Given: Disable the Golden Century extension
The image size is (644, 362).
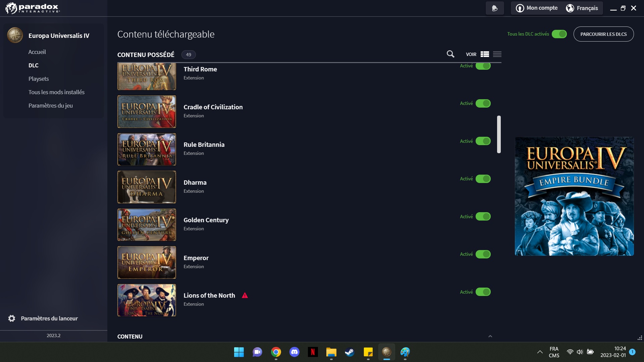Looking at the screenshot, I should [x=483, y=217].
